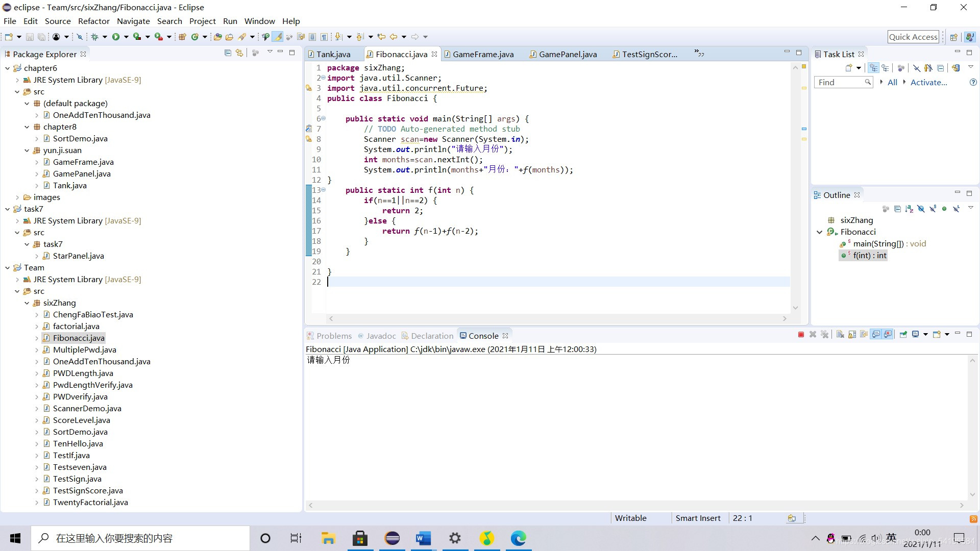The image size is (980, 551).
Task: Toggle Show Console on Standard Error
Action: (888, 335)
